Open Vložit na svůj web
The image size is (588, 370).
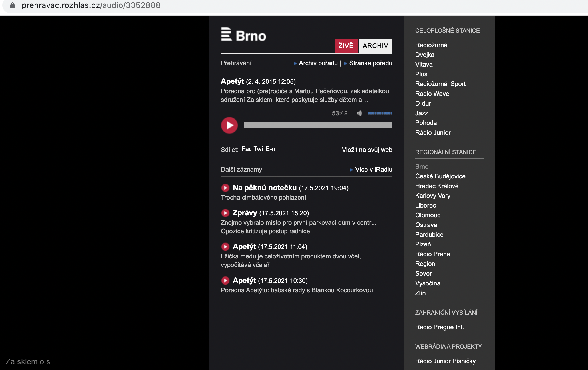pos(367,150)
